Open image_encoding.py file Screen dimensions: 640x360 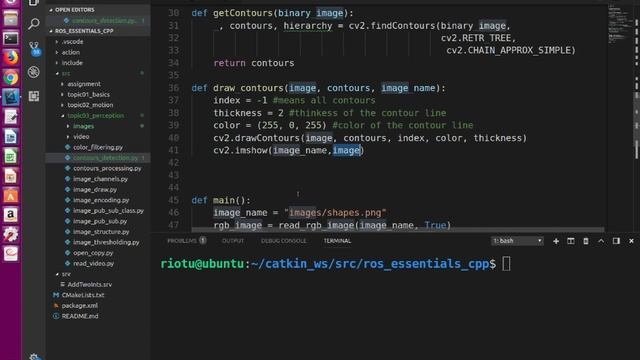pyautogui.click(x=101, y=200)
